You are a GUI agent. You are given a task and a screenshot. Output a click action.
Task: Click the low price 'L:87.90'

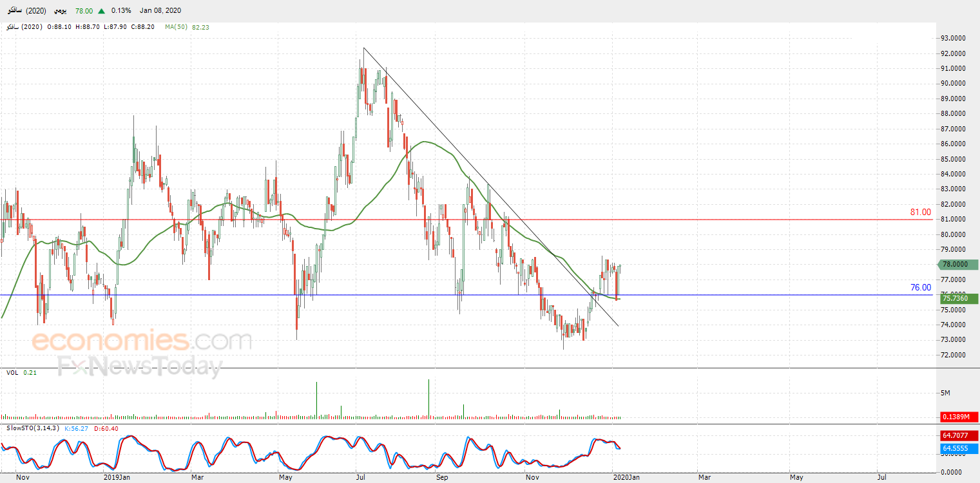(x=114, y=27)
